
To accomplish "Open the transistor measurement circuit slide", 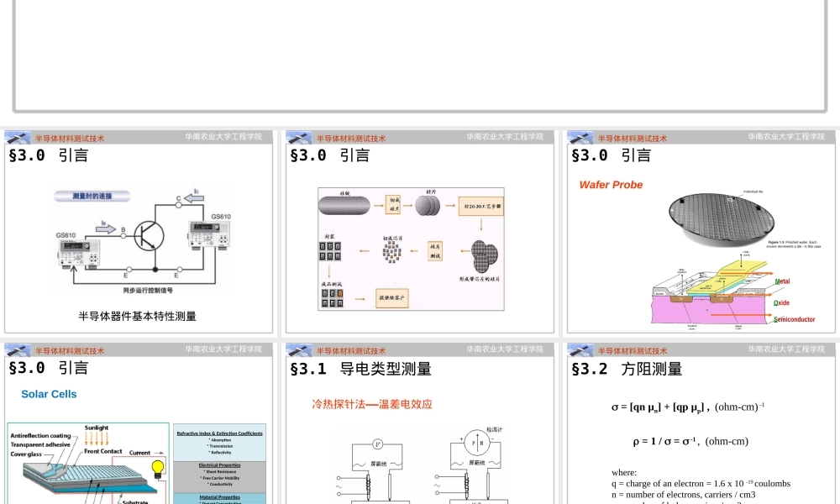I will (139, 231).
